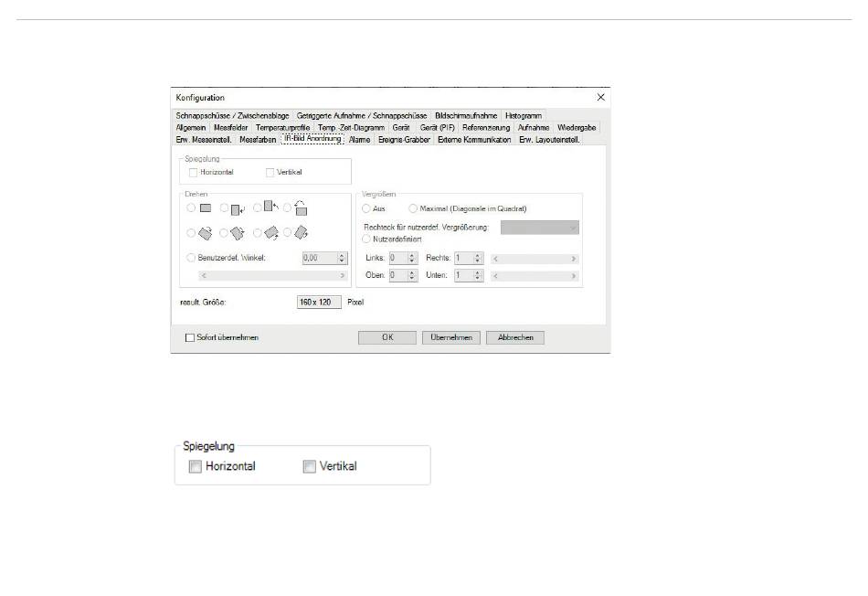Close the Konfiguration dialog with X
868x596 pixels.
[600, 97]
